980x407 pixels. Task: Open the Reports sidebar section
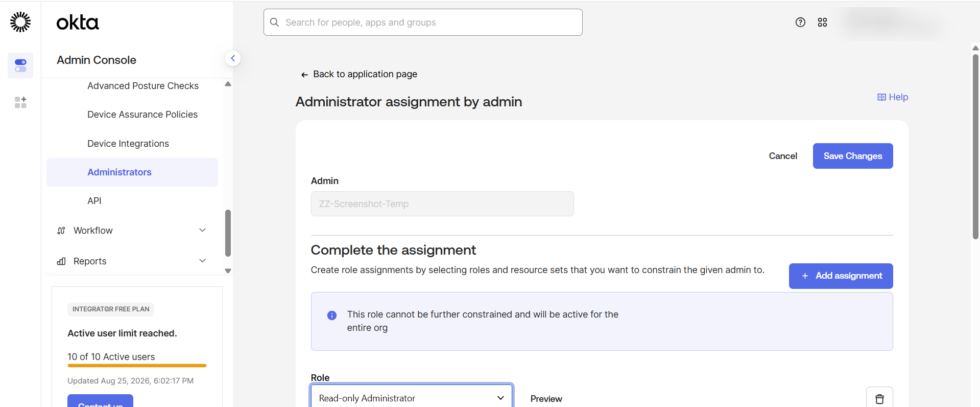(x=132, y=261)
